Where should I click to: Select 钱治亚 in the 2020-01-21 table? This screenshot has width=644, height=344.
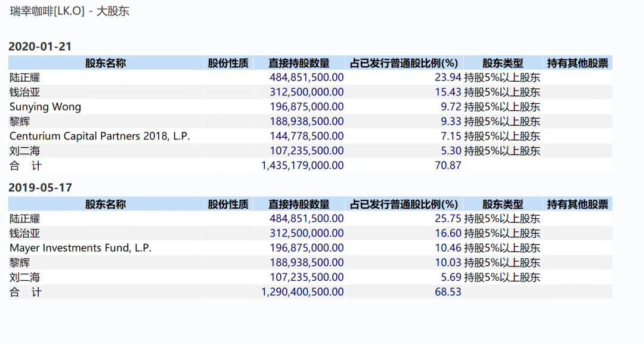[x=24, y=92]
